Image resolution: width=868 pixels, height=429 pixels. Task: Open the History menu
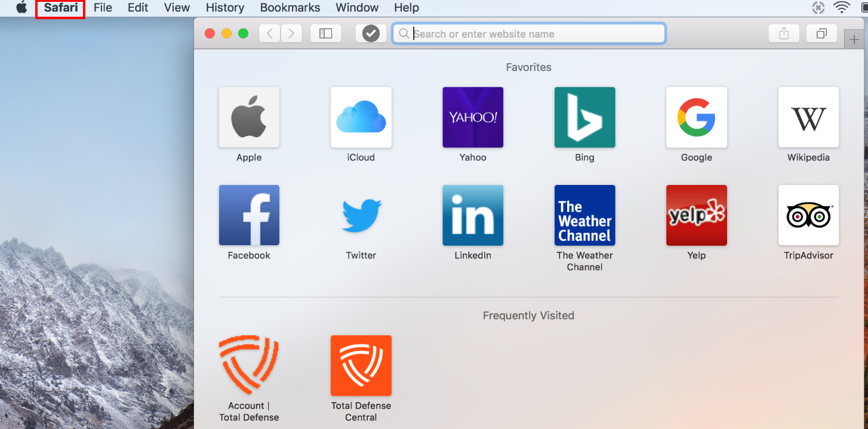click(x=225, y=8)
